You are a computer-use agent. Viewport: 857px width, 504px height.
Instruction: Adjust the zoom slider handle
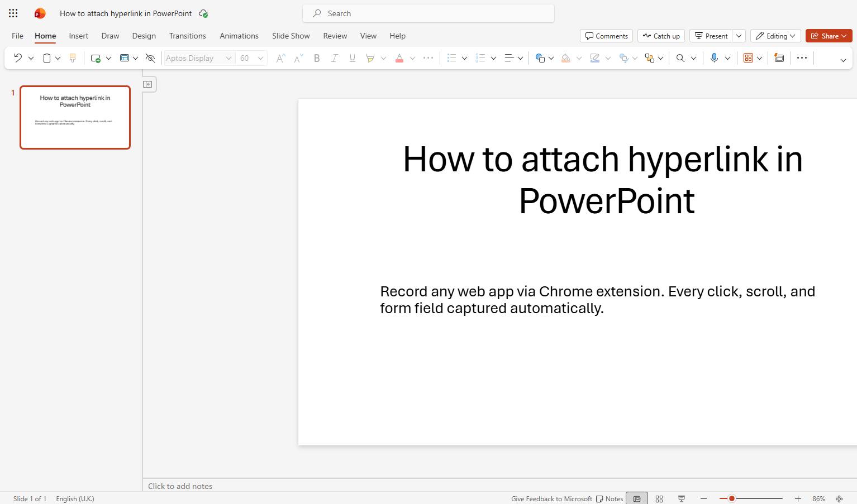(x=731, y=498)
